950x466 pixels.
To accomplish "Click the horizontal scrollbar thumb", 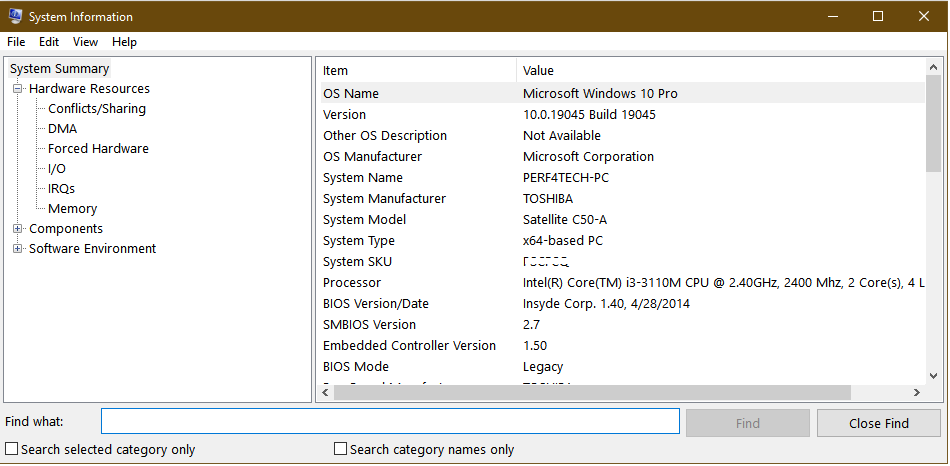I will [592, 393].
